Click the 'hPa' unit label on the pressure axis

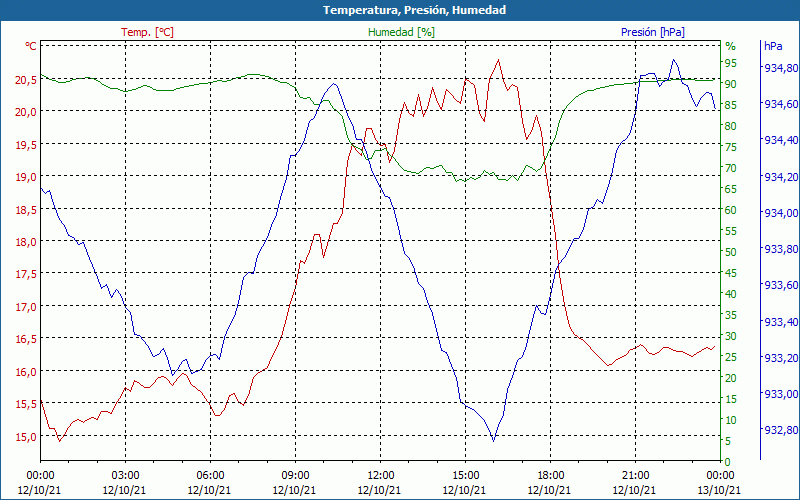pyautogui.click(x=773, y=46)
